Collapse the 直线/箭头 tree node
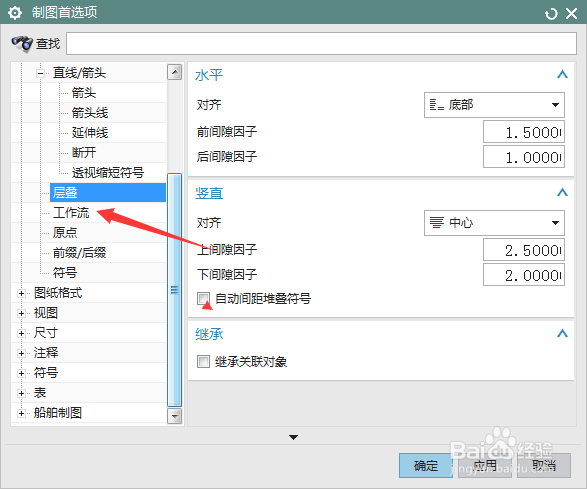The height and width of the screenshot is (489, 587). (x=40, y=73)
